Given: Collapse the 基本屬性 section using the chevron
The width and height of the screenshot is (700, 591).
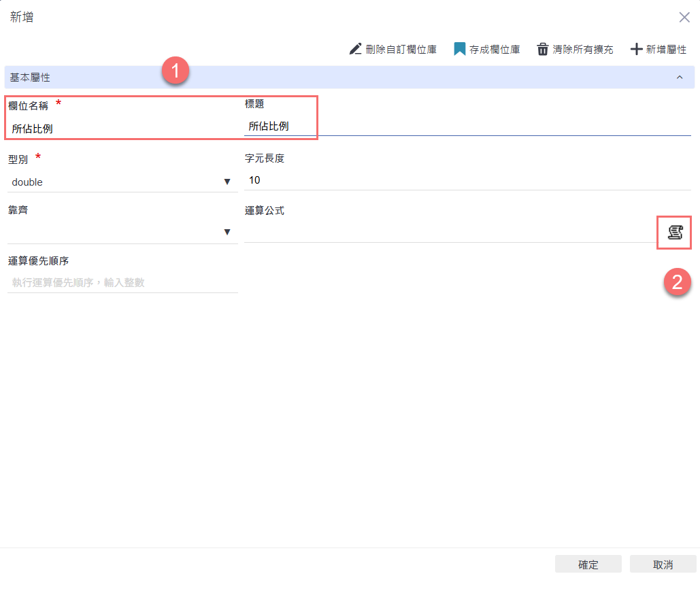Looking at the screenshot, I should (679, 78).
